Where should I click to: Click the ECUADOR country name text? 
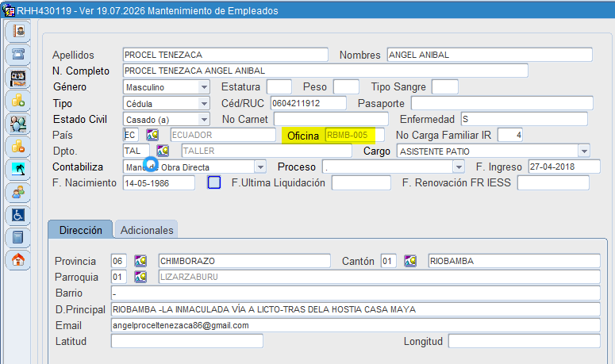click(192, 135)
